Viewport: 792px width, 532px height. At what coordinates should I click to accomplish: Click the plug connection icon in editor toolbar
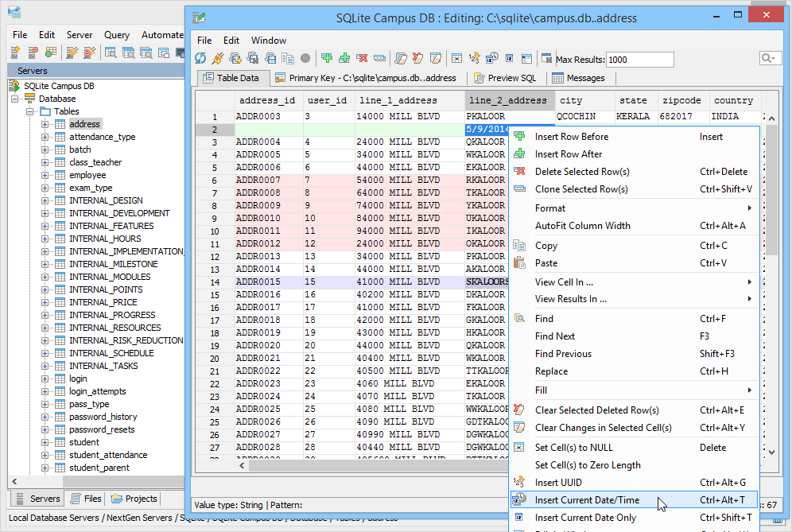[218, 59]
